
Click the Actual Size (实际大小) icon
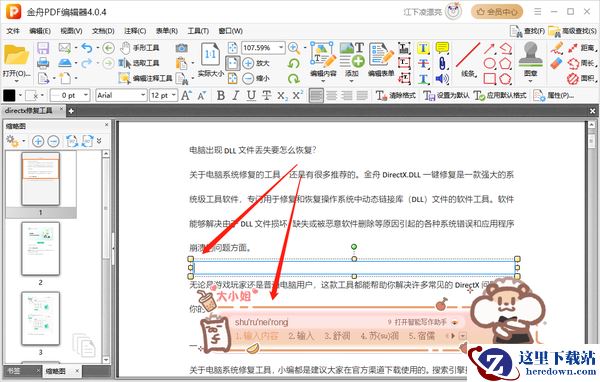[210, 59]
